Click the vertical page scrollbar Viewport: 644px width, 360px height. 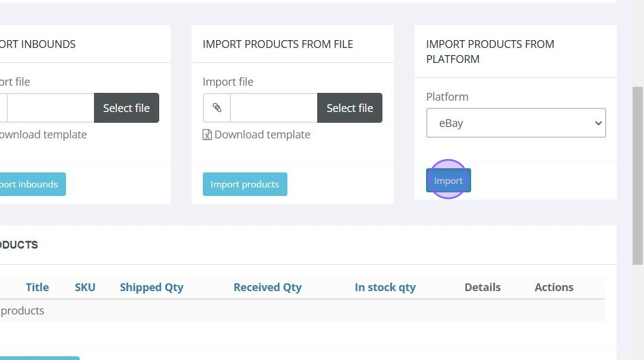pyautogui.click(x=638, y=175)
